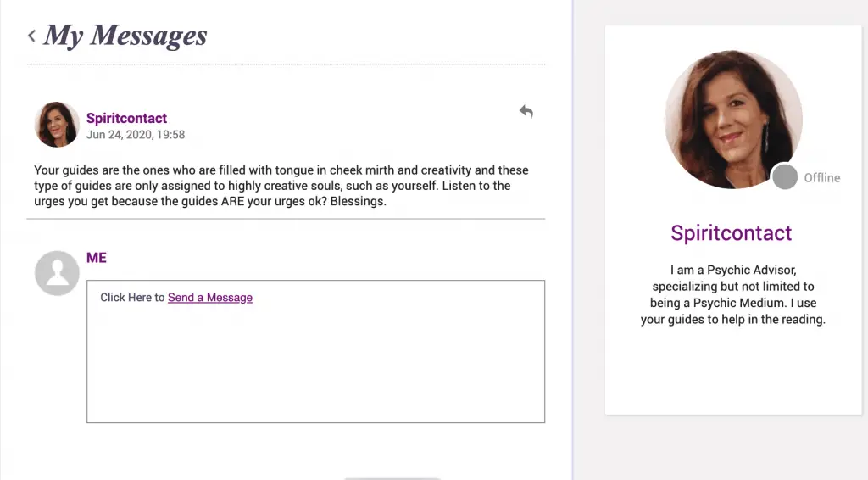The image size is (868, 480).
Task: Go back using the chevron beside My Messages
Action: [x=31, y=36]
